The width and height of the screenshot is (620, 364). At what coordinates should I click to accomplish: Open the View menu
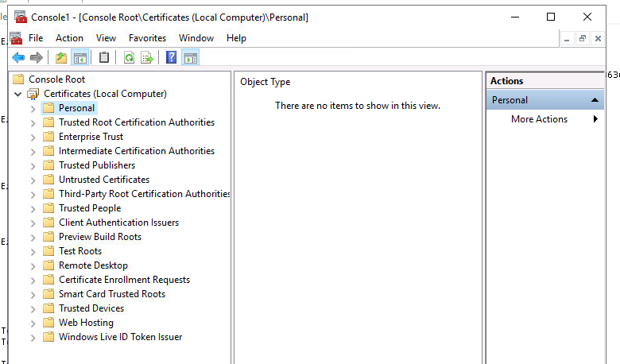click(x=106, y=38)
